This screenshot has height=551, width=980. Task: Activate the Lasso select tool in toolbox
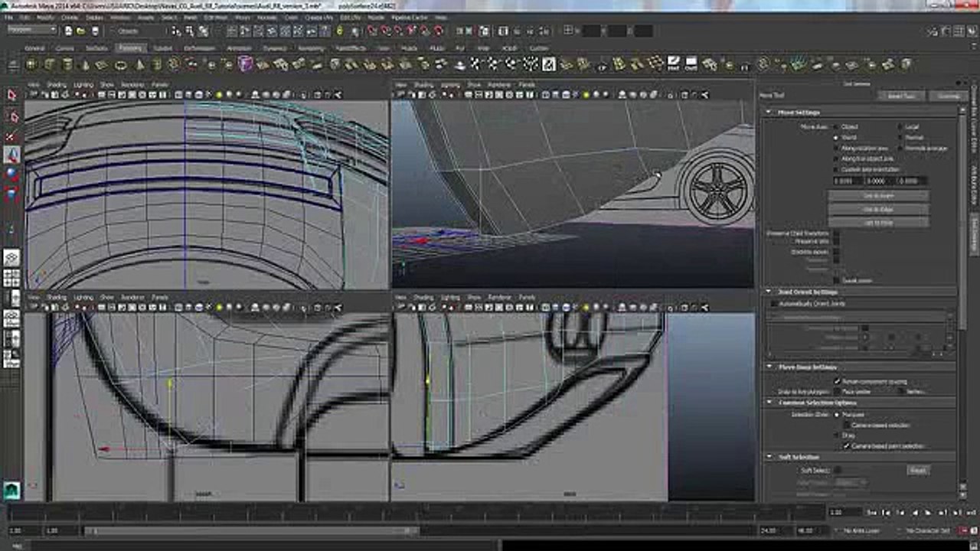point(11,116)
